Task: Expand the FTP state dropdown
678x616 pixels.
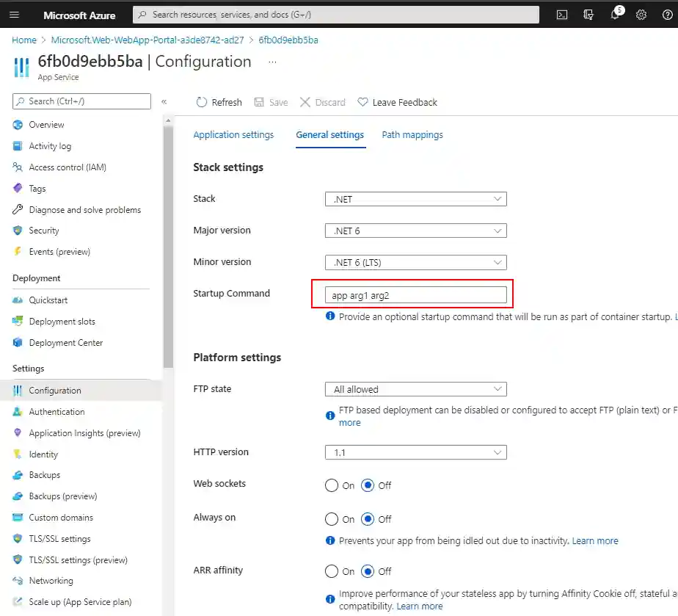Action: click(415, 389)
